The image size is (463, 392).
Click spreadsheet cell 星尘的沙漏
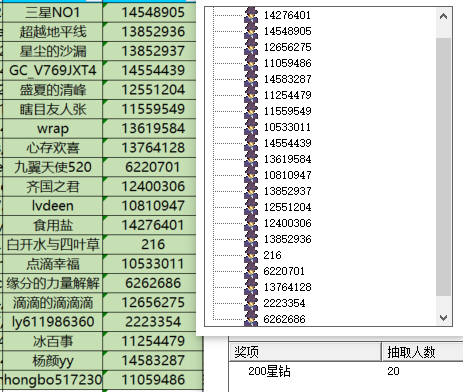click(52, 51)
